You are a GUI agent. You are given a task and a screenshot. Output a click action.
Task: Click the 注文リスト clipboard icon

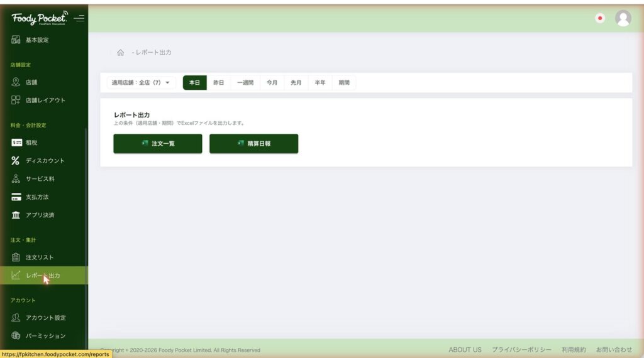coord(16,257)
